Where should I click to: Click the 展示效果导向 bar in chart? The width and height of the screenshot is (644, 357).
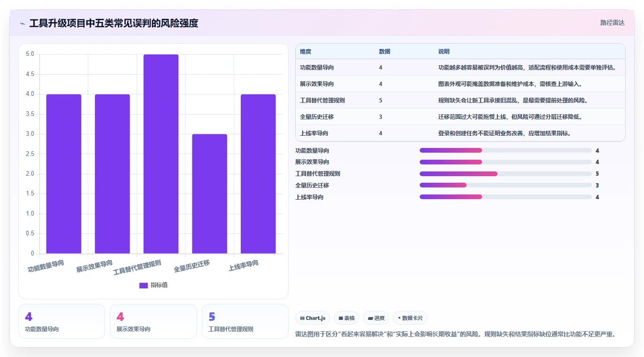coord(112,174)
